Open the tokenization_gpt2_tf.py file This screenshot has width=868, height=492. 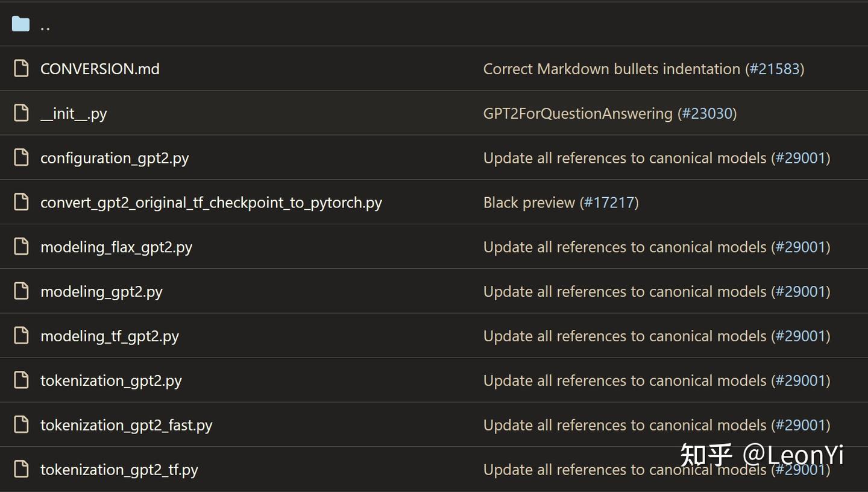(119, 470)
